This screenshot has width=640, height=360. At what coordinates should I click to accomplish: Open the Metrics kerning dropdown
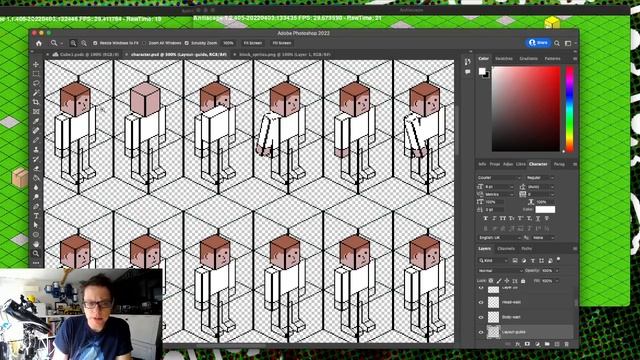coord(500,194)
